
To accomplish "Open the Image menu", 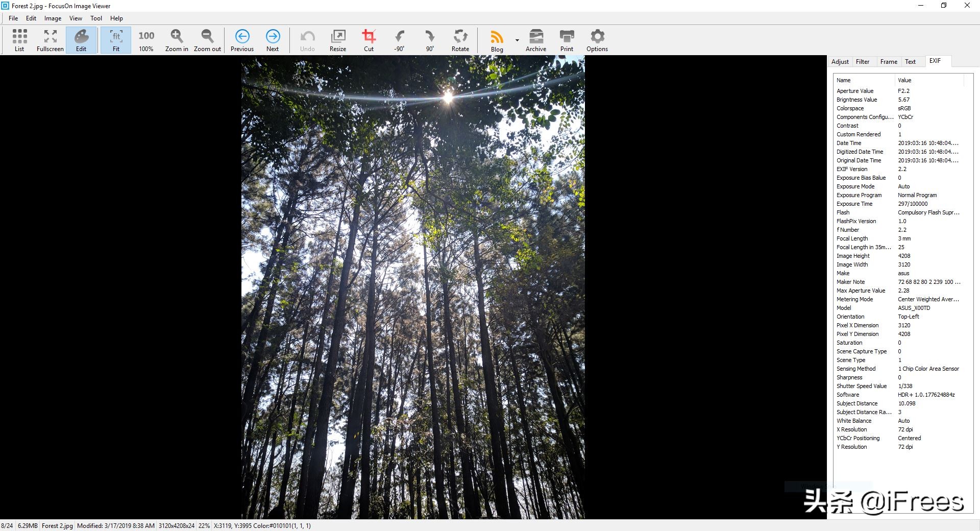I will [53, 18].
